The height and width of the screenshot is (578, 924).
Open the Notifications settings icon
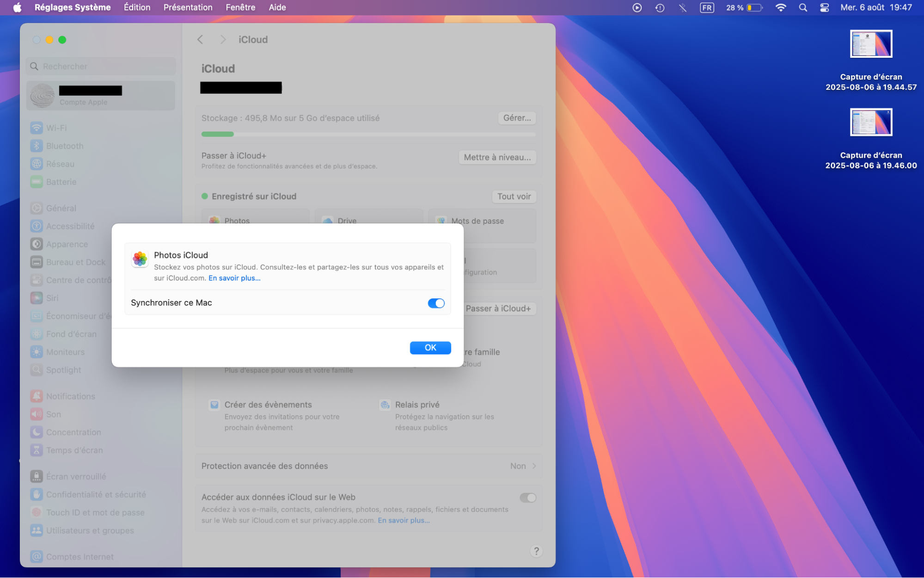click(x=37, y=396)
